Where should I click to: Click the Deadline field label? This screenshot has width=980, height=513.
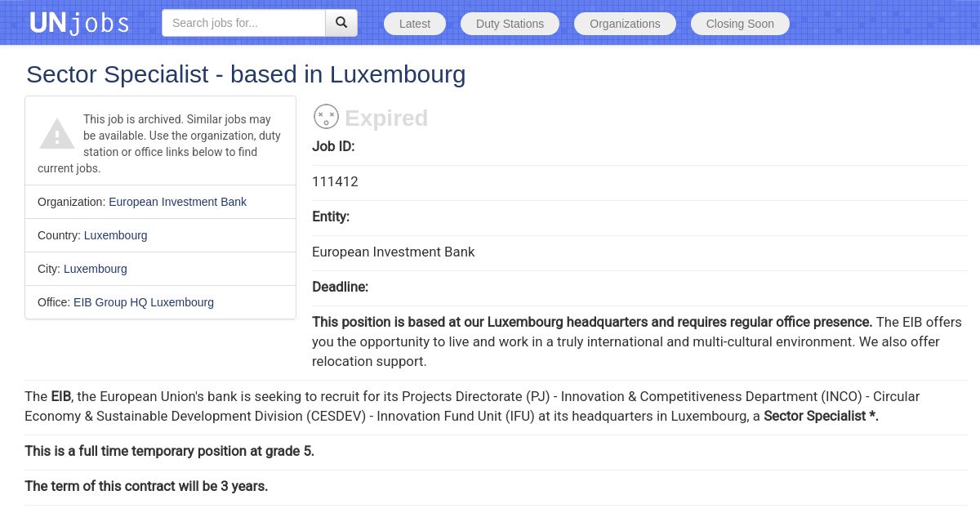coord(340,287)
